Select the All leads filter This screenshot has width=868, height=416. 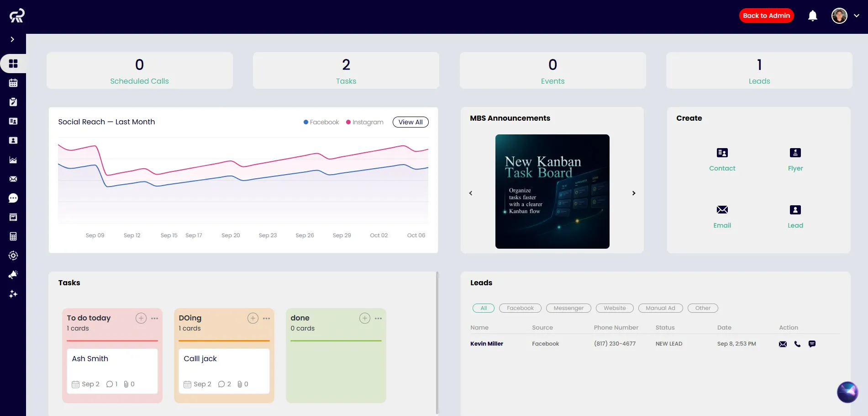pos(484,308)
